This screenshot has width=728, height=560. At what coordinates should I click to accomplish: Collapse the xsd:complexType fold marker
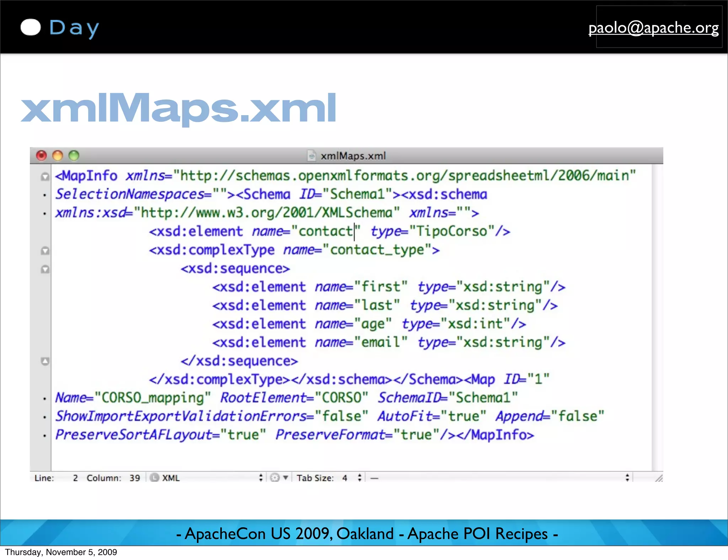(45, 251)
